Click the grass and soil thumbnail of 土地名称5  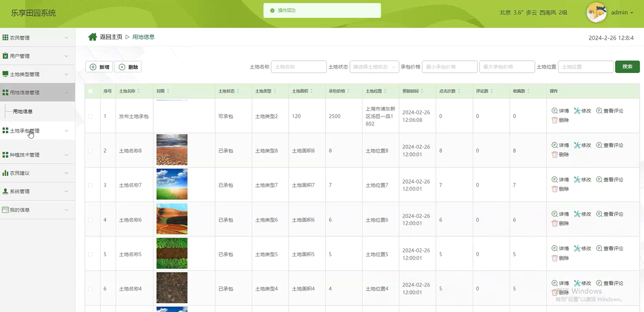172,253
